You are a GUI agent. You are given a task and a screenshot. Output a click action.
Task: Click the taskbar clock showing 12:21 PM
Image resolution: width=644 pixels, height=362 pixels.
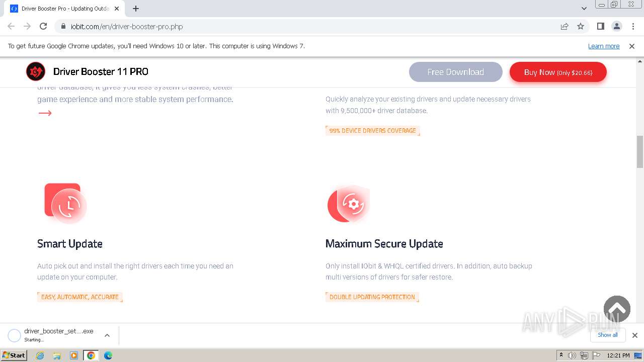point(618,355)
